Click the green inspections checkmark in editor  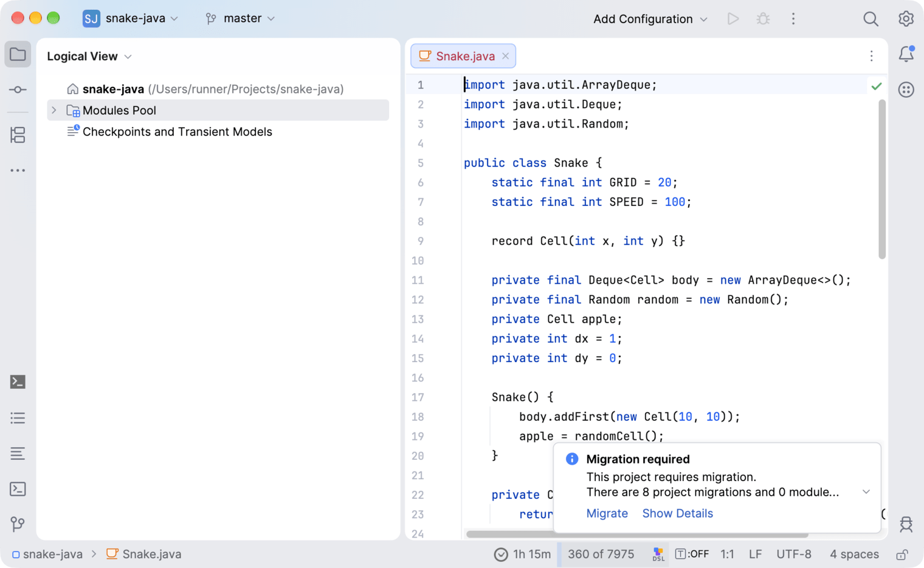click(876, 86)
